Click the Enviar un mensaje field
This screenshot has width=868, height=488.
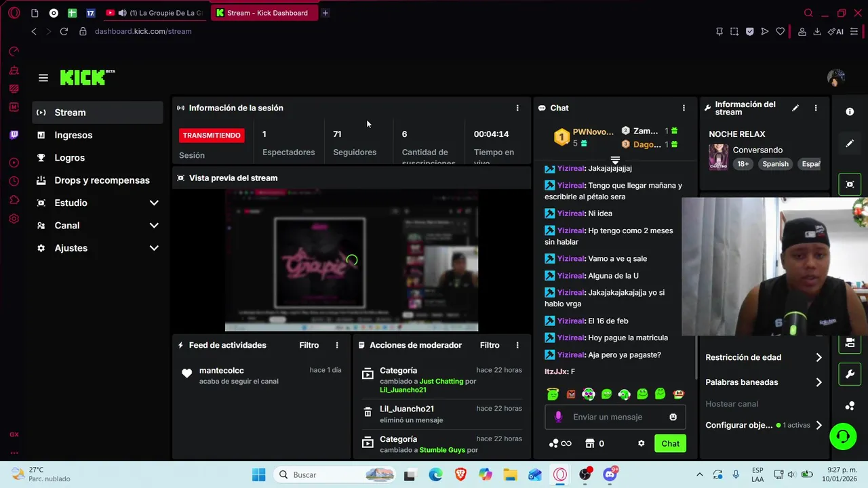point(615,417)
